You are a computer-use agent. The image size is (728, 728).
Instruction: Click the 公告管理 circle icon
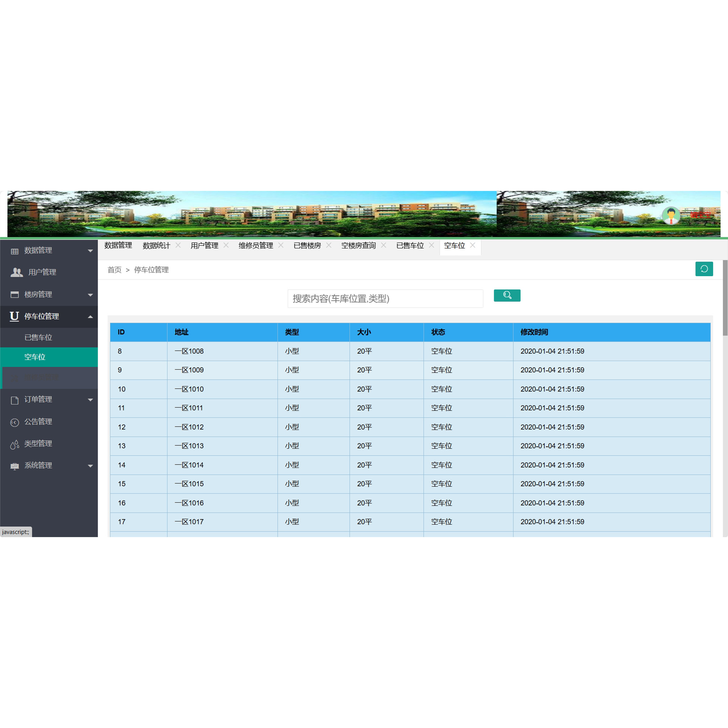tap(14, 422)
